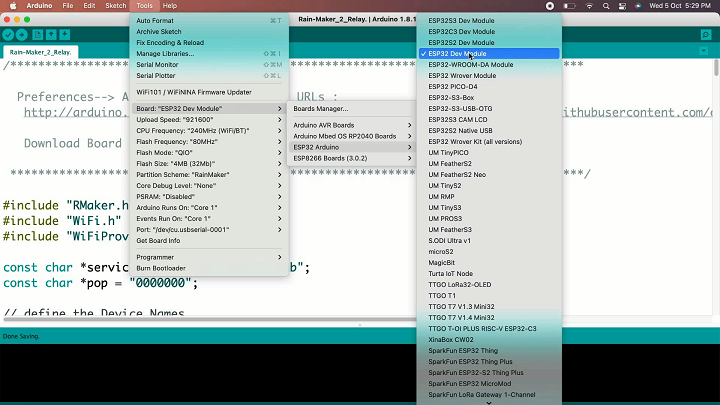The image size is (720, 405).
Task: Click the New sketch toolbar icon
Action: 38,34
